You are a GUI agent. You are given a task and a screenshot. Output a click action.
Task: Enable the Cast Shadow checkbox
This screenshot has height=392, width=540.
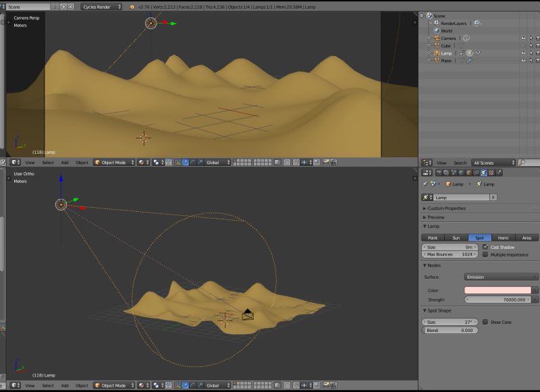[485, 247]
